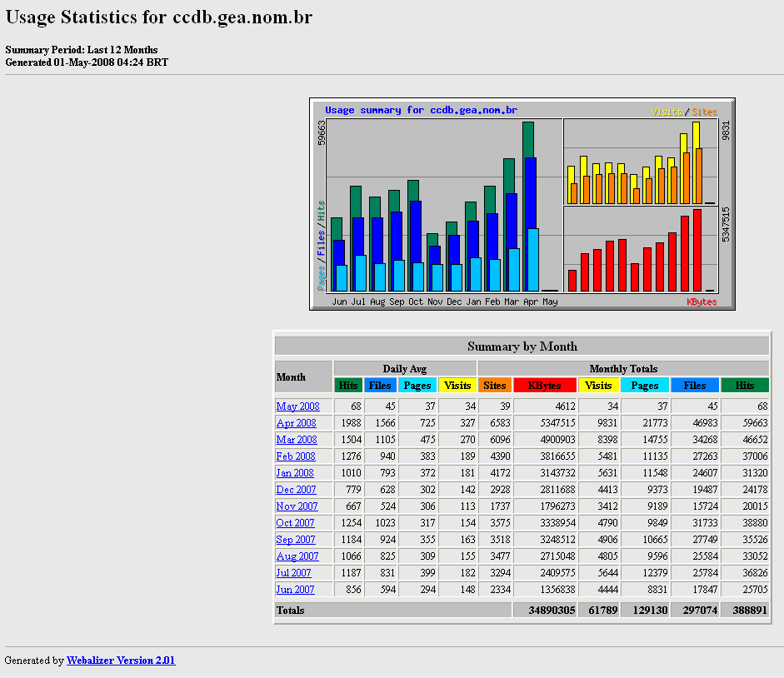
Task: Click the Mar 2008 month link
Action: (x=297, y=440)
